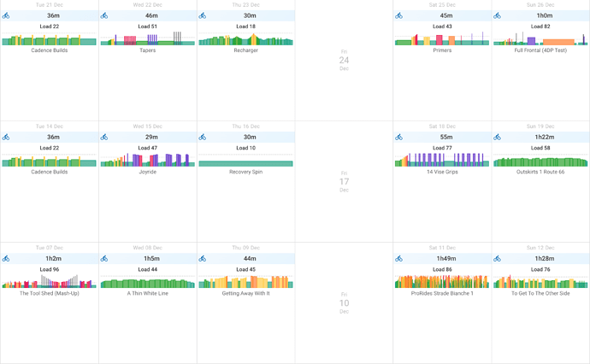The width and height of the screenshot is (590, 364).
Task: Open Cadence Builds chart on 21 Dec
Action: click(50, 38)
